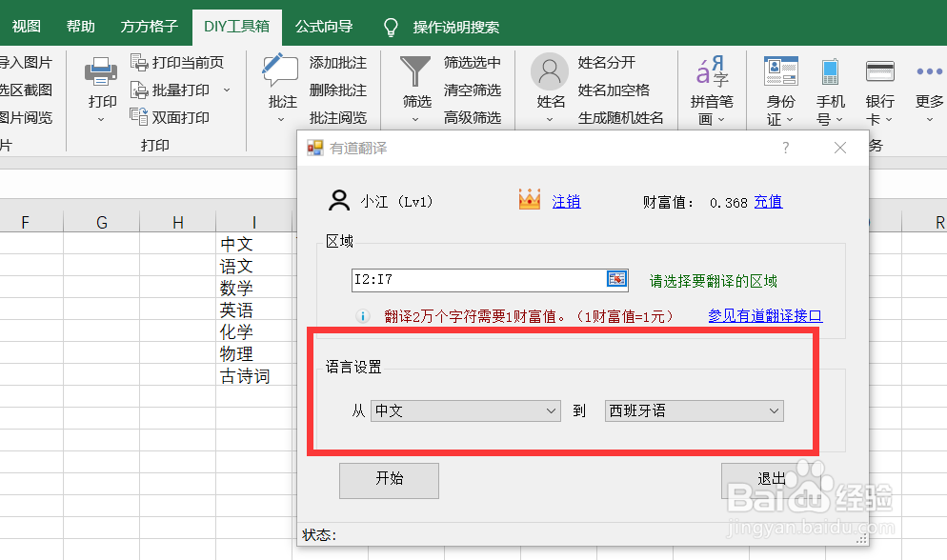This screenshot has width=947, height=560.
Task: Click the dialog resize grip corner
Action: pos(862,539)
